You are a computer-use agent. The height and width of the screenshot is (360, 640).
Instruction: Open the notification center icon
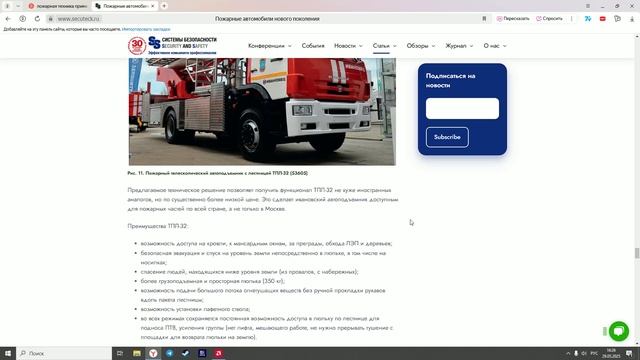(x=629, y=353)
